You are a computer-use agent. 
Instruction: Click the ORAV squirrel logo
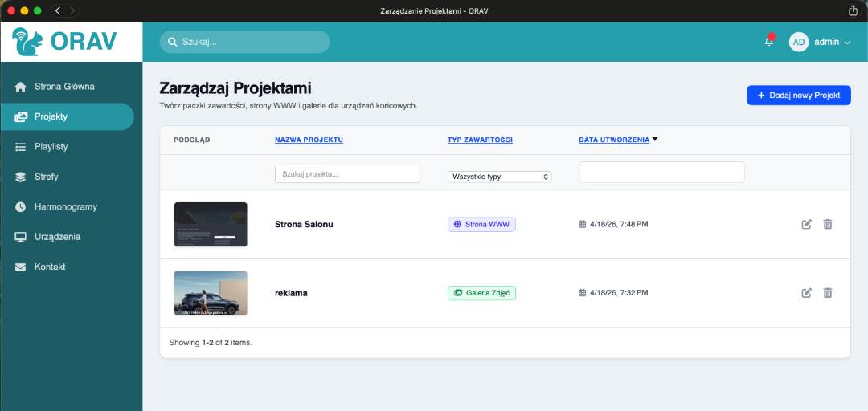[x=27, y=42]
